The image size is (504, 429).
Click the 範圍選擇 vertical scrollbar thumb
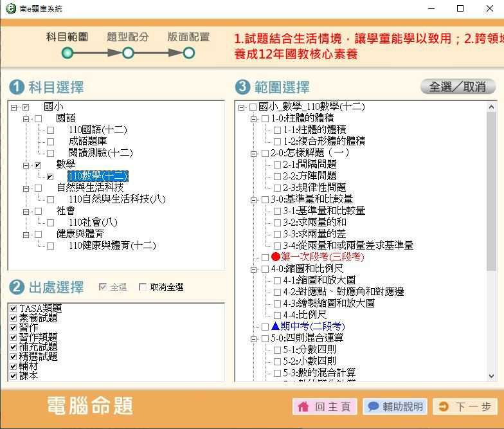click(x=491, y=192)
